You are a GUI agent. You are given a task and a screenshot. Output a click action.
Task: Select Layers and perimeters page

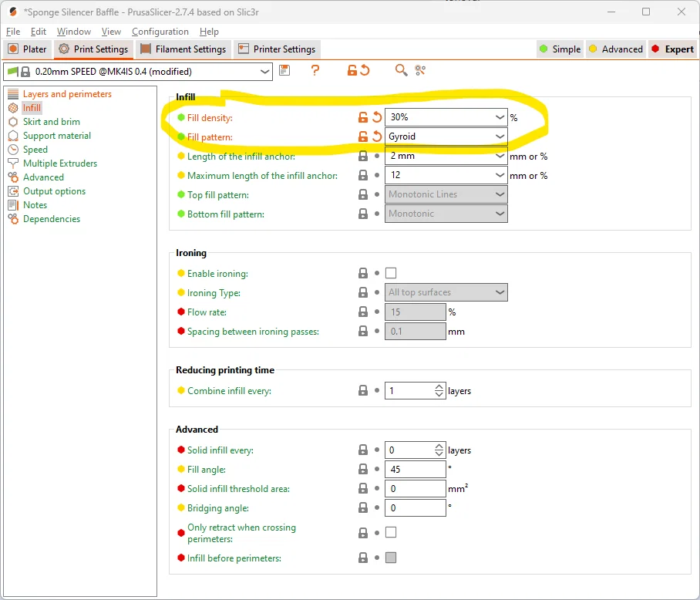(67, 94)
